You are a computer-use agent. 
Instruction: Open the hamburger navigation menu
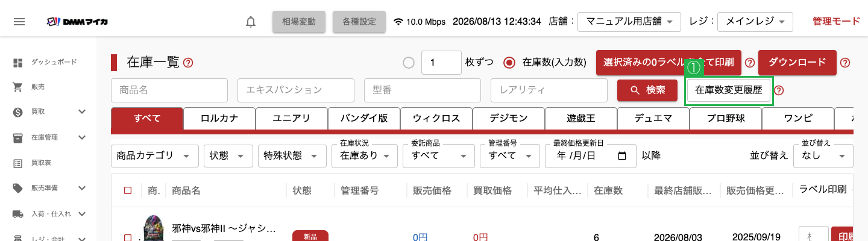pos(19,22)
